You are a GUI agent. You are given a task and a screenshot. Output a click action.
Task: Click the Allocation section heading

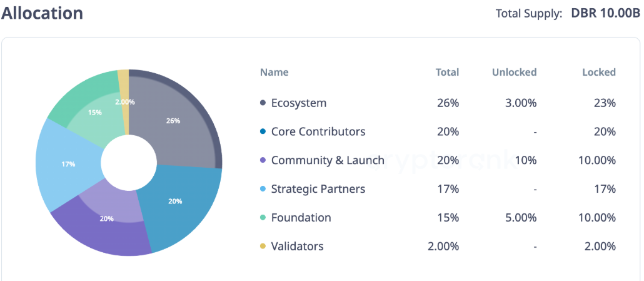click(43, 13)
